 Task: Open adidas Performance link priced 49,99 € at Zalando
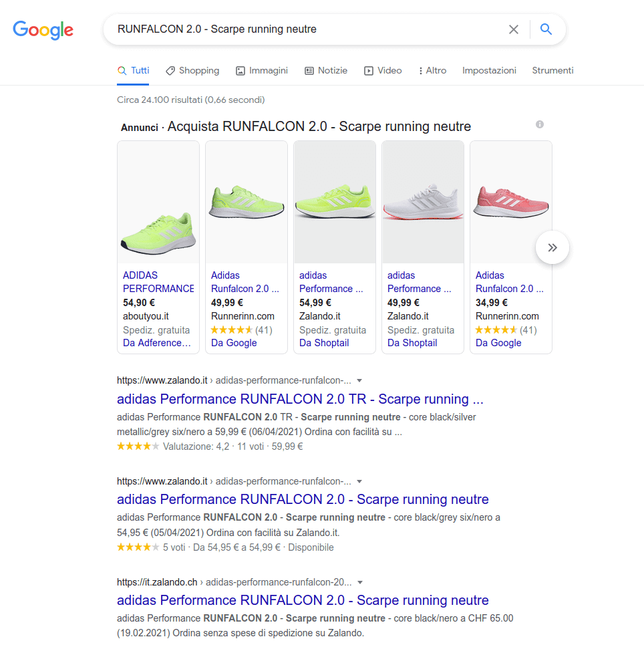(x=419, y=282)
